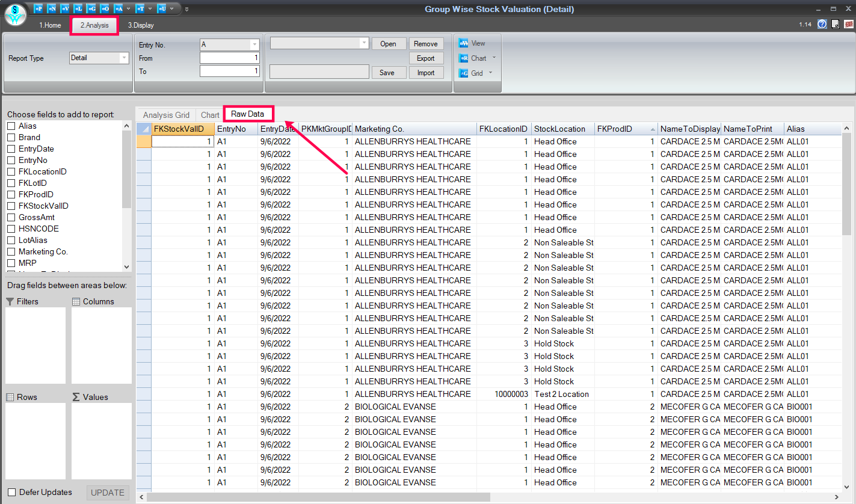Open dropdown arrow beside the A icon
Screen dimensions: 856x504
point(128,8)
